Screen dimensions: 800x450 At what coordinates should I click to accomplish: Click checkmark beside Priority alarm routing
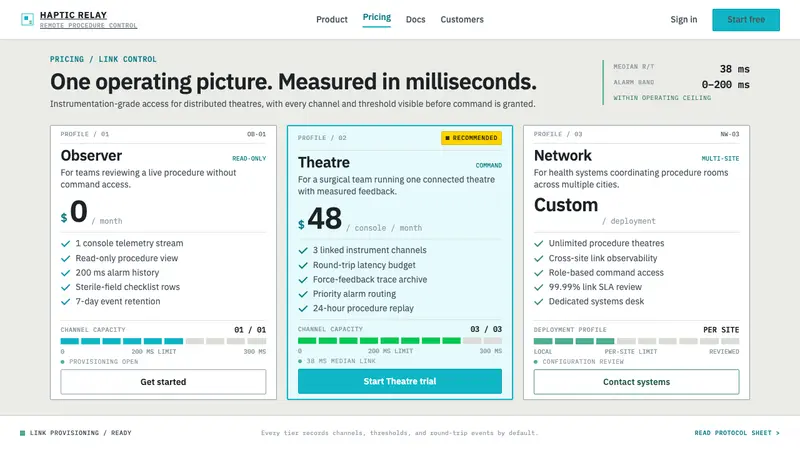pos(303,294)
